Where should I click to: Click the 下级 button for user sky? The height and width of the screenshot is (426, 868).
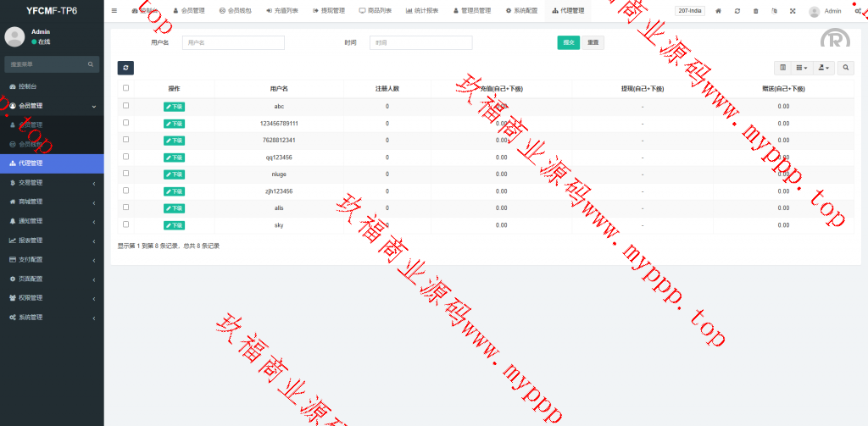pos(174,225)
